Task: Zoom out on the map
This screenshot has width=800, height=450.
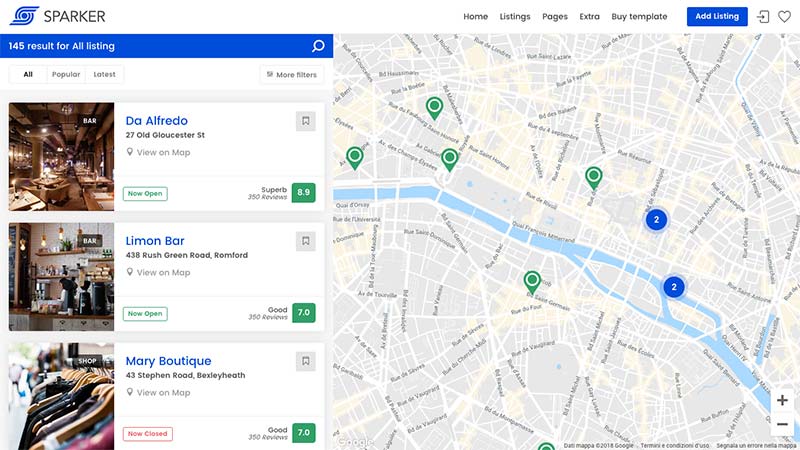Action: tap(782, 424)
